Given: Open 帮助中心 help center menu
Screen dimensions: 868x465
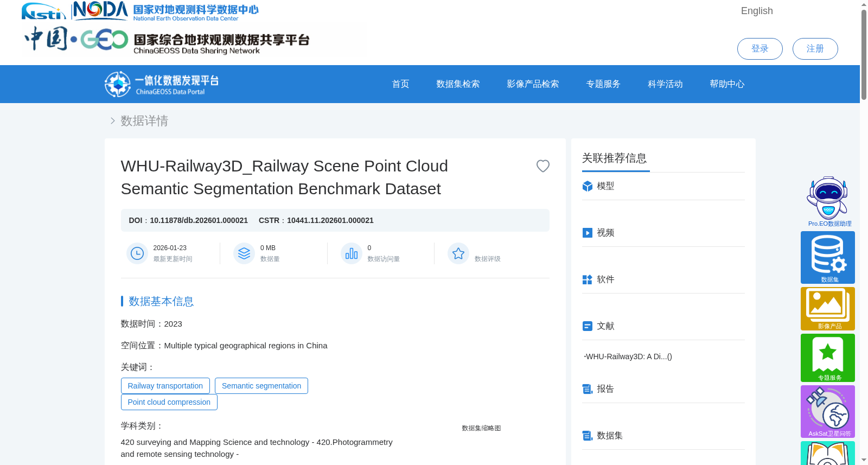Looking at the screenshot, I should (727, 84).
